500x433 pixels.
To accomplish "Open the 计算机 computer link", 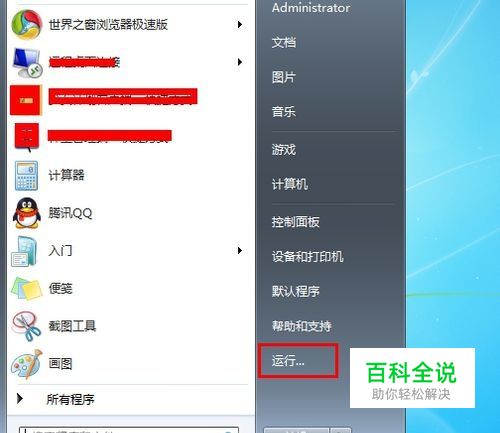I will click(289, 184).
